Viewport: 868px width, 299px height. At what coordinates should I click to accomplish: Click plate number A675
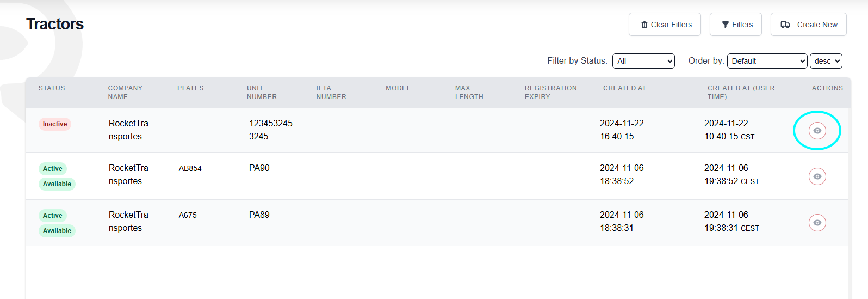click(x=188, y=216)
